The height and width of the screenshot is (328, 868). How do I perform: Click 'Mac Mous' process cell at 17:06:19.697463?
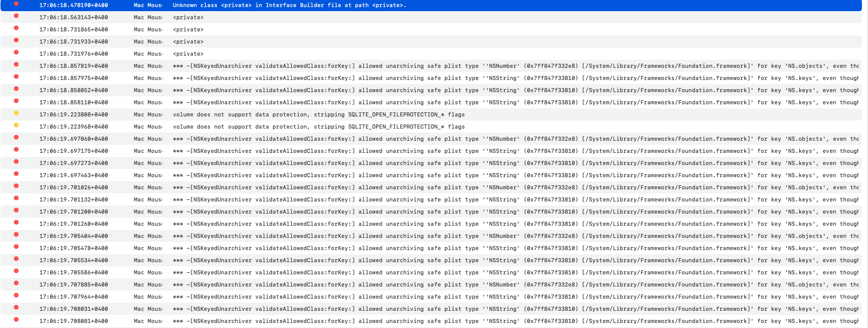[x=148, y=175]
